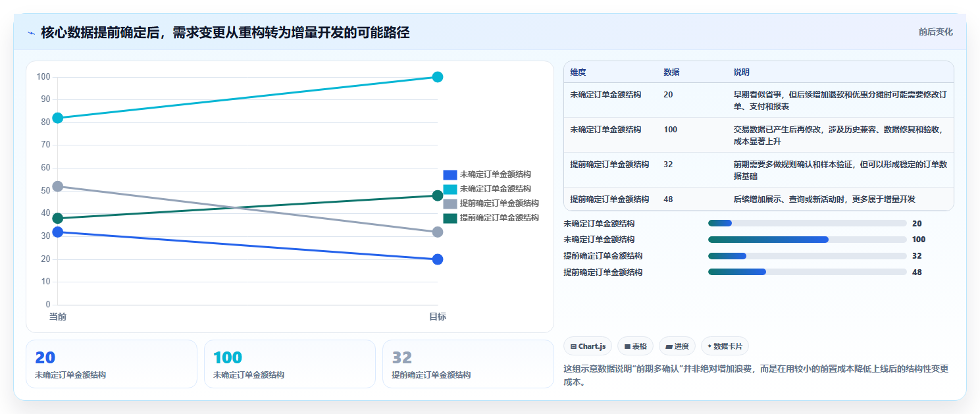Click the 70 tick on the y-axis
Viewport: 980px width, 414px height.
45,145
